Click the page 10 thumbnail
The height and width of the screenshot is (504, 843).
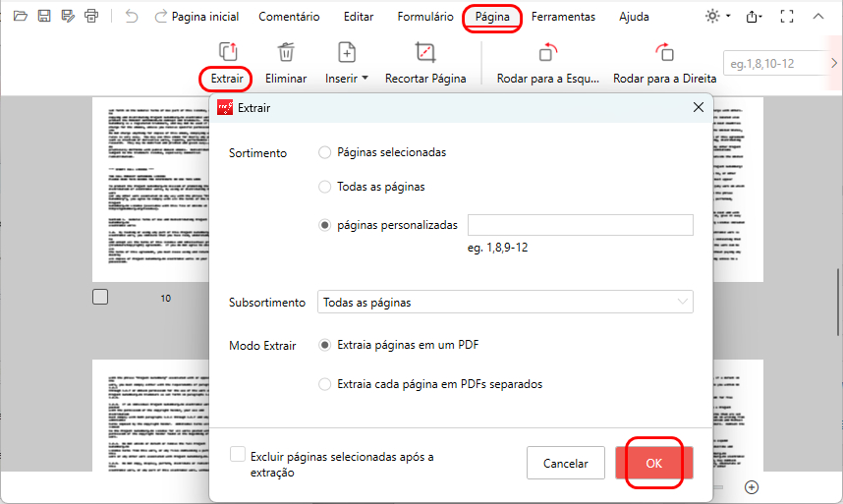click(x=150, y=190)
